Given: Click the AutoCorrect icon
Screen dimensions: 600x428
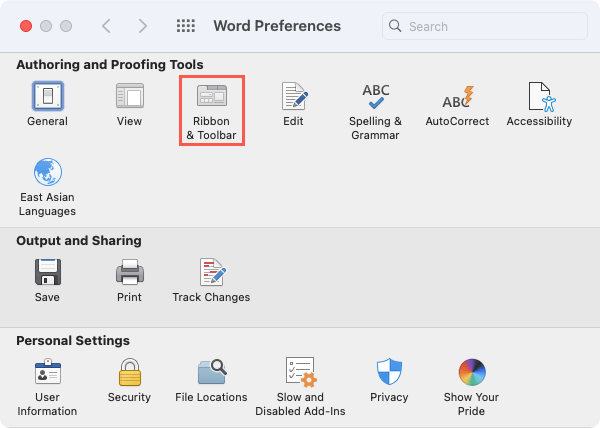Looking at the screenshot, I should tap(457, 98).
